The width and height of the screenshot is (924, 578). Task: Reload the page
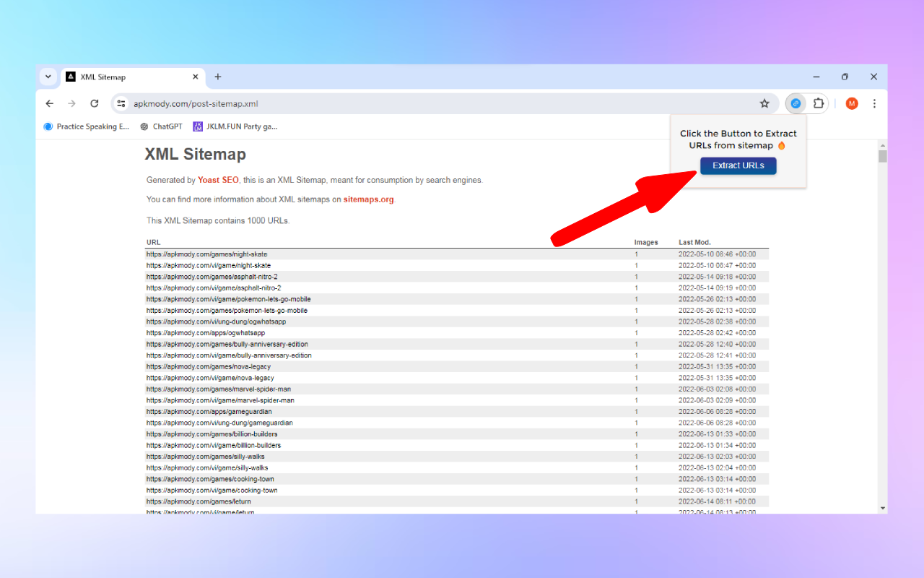point(94,103)
